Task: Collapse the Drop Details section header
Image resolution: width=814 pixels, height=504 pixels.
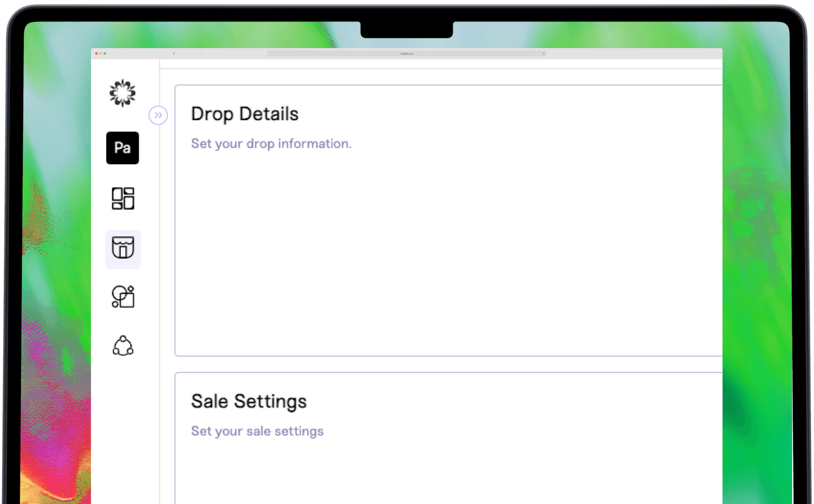Action: pyautogui.click(x=245, y=114)
